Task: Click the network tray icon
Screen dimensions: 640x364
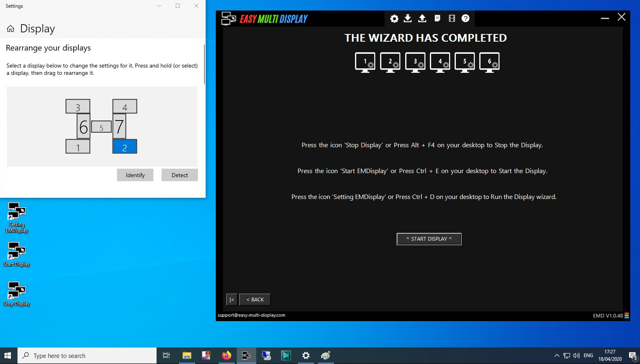Action: (x=566, y=356)
